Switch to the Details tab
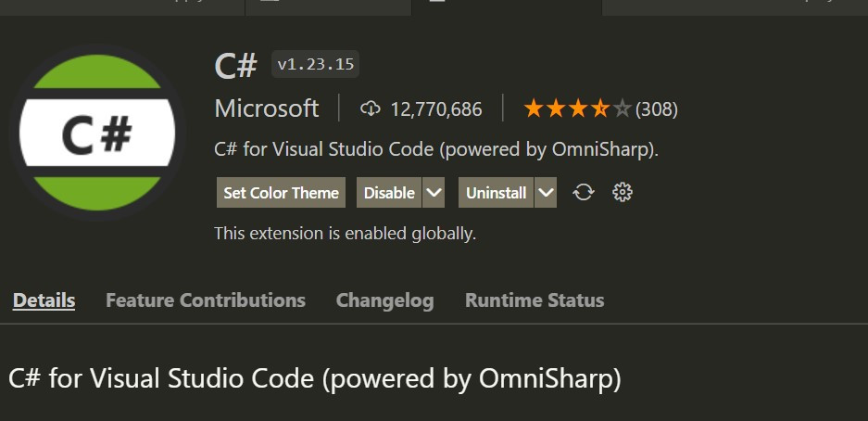The image size is (868, 421). pos(44,300)
